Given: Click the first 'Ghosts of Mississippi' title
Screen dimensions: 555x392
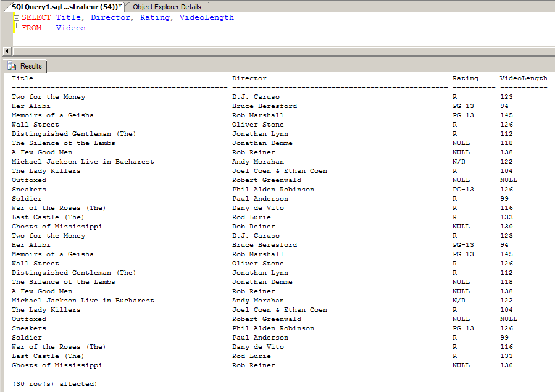Looking at the screenshot, I should point(57,226).
